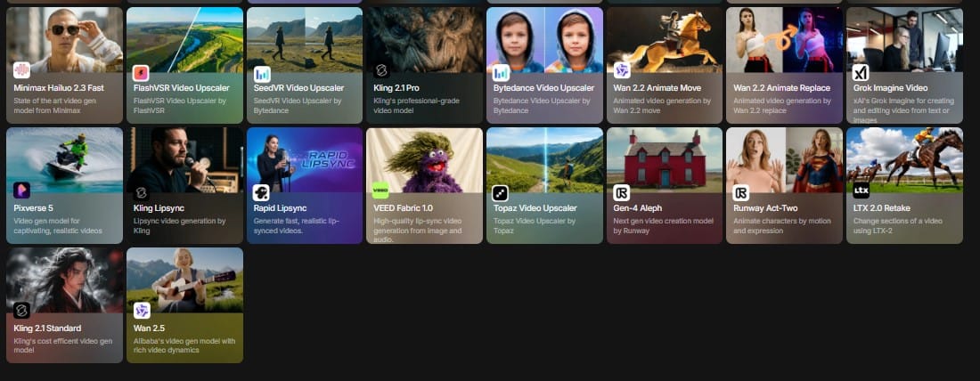Viewport: 980px width, 381px height.
Task: Open Kling 2.1 Pro model title
Action: coord(396,88)
